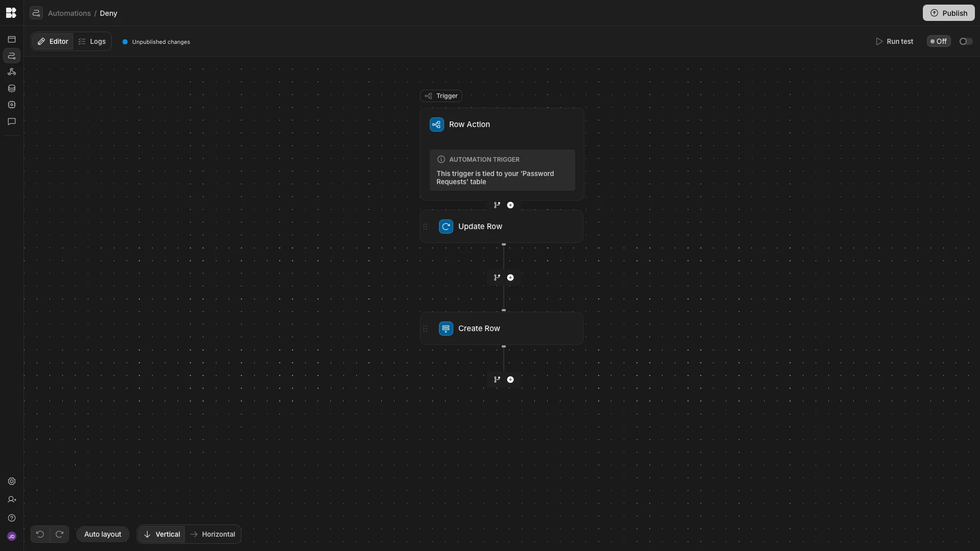Open the Design section in sidebar
980x551 pixels.
[x=12, y=39]
